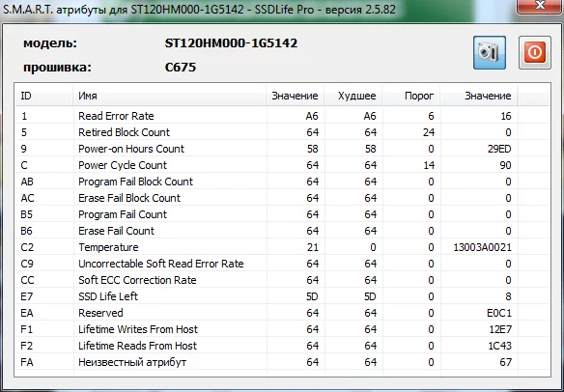Select the Program Fail Block Count row

click(282, 182)
